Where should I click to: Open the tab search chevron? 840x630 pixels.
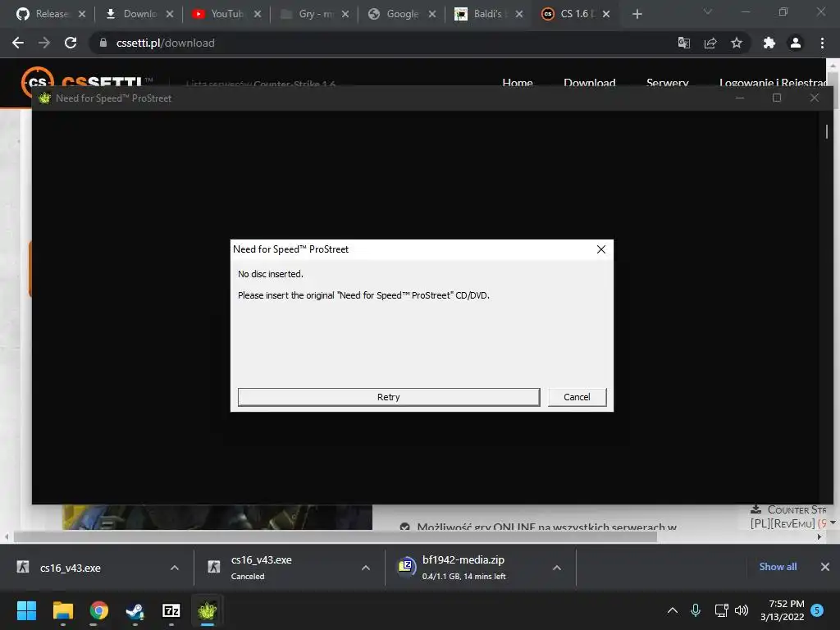click(708, 11)
